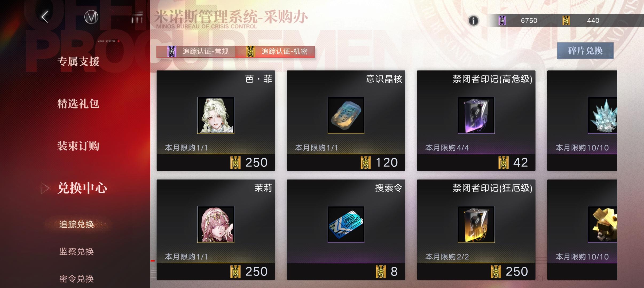Open the 碎片兑换 button
644x288 pixels.
585,51
